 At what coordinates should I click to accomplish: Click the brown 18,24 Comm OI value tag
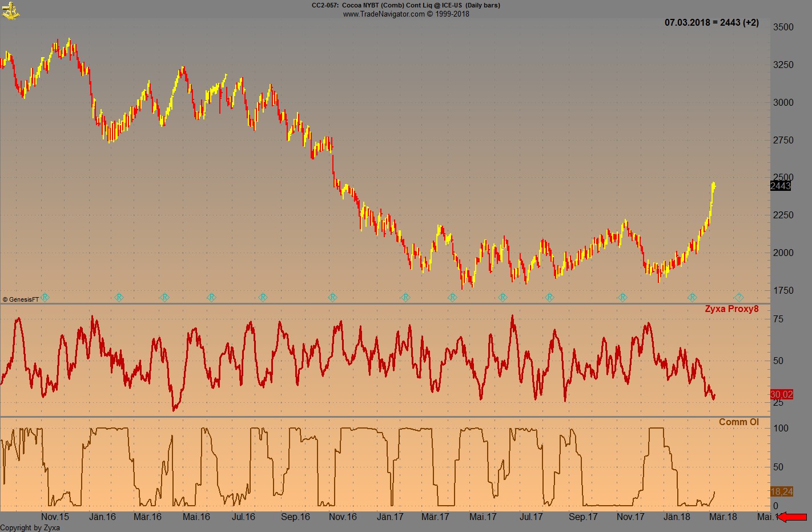[781, 491]
